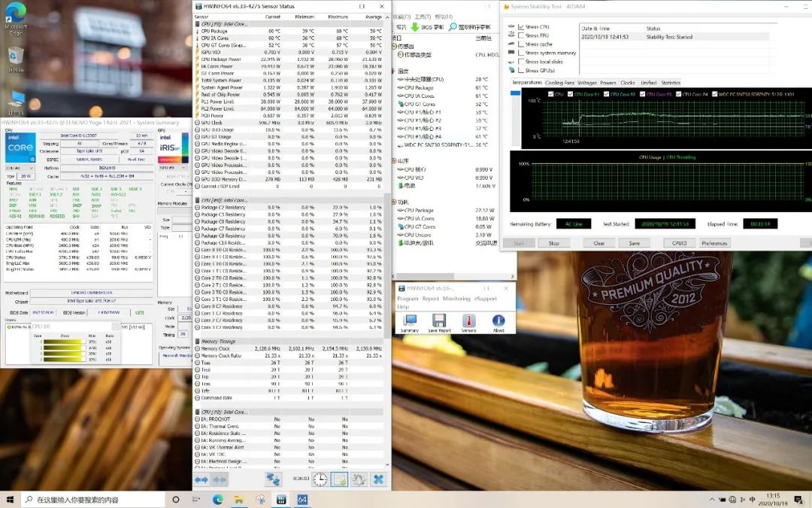Click the Save Report floppy icon
Screen dimensions: 812x508
tap(439, 321)
